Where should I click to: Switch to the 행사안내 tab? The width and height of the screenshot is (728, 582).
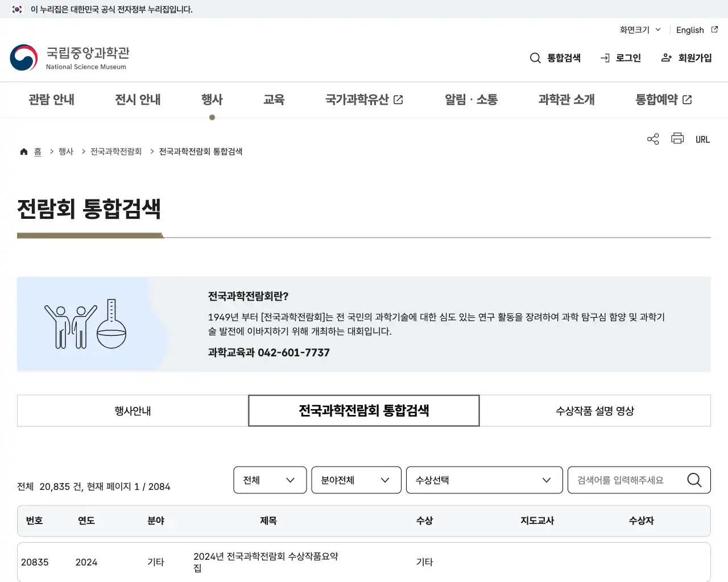point(132,410)
